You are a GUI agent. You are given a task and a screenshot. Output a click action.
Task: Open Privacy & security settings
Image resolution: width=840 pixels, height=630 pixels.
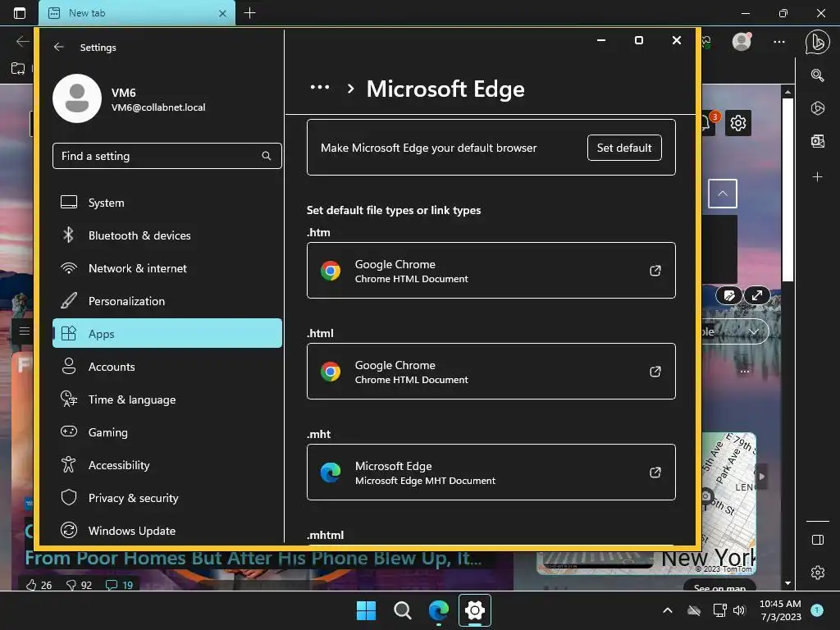167,498
